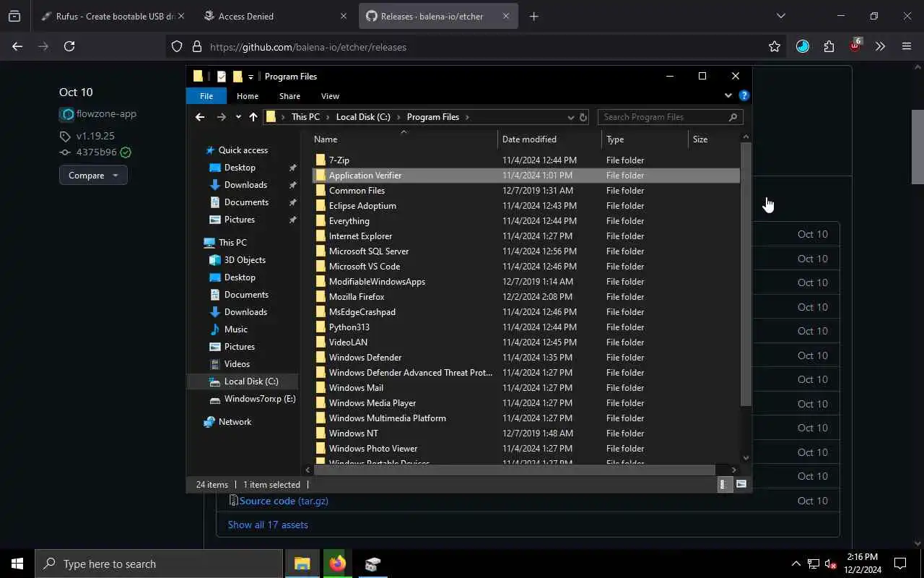Open address bar previous locations dropdown
Image resolution: width=924 pixels, height=578 pixels.
pos(570,117)
